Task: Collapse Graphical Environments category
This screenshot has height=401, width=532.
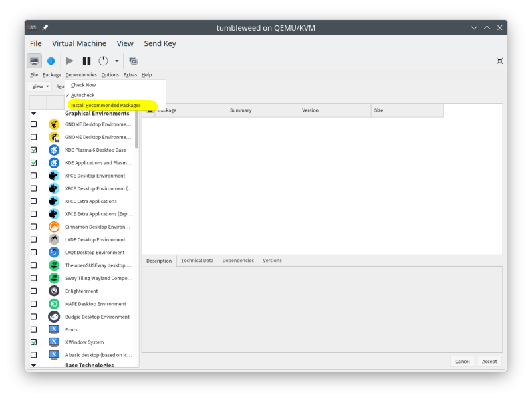Action: tap(34, 114)
